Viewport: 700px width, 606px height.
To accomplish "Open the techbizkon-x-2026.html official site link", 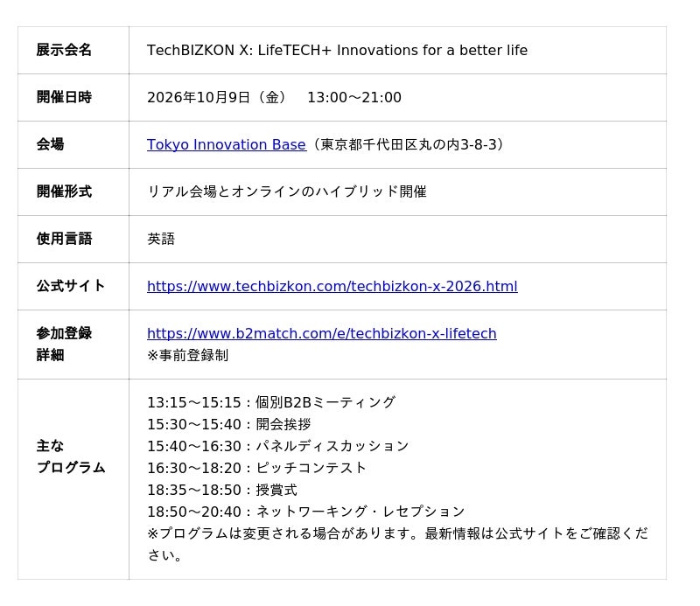I will [332, 286].
